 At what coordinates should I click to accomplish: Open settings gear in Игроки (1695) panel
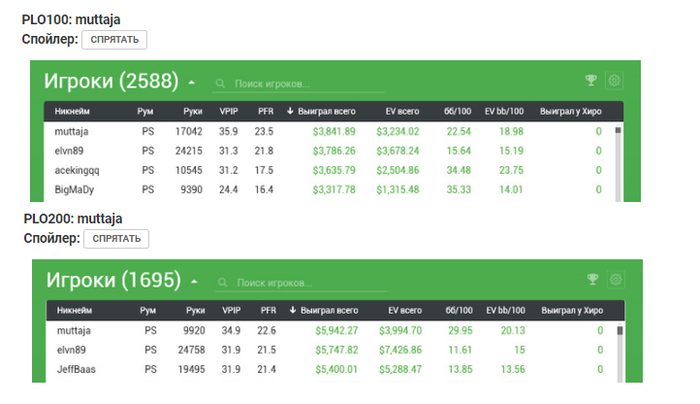click(616, 279)
